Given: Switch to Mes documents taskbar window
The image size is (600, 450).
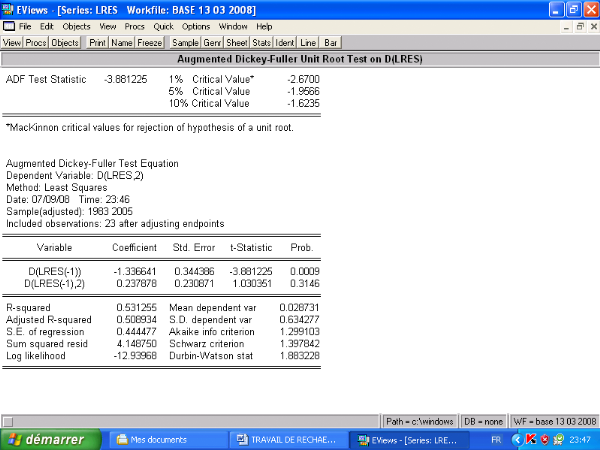Looking at the screenshot, I should [x=168, y=440].
